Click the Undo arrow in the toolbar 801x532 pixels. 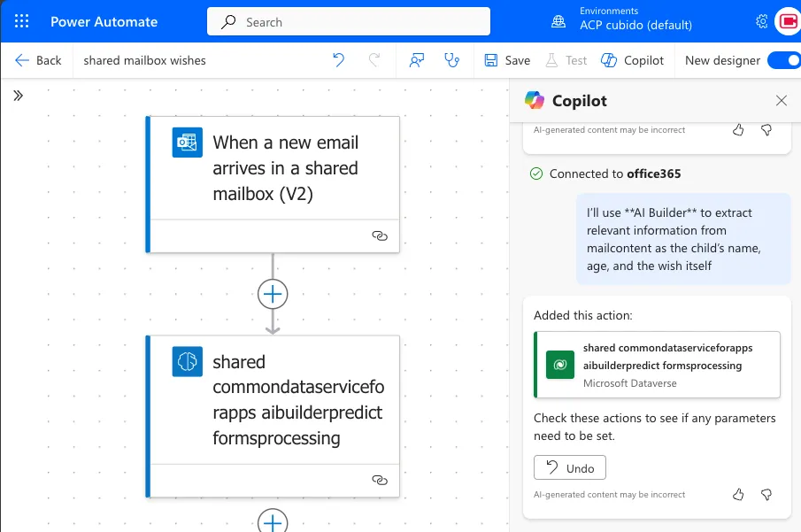pos(338,60)
